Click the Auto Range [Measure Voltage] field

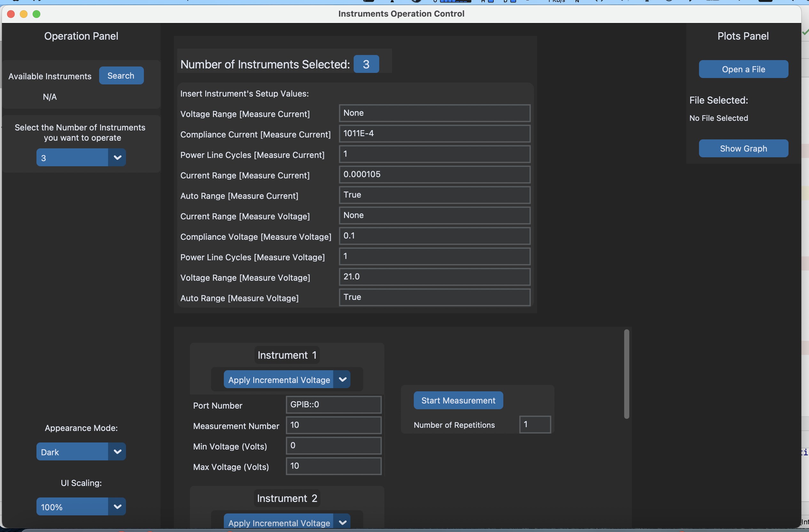[435, 297]
